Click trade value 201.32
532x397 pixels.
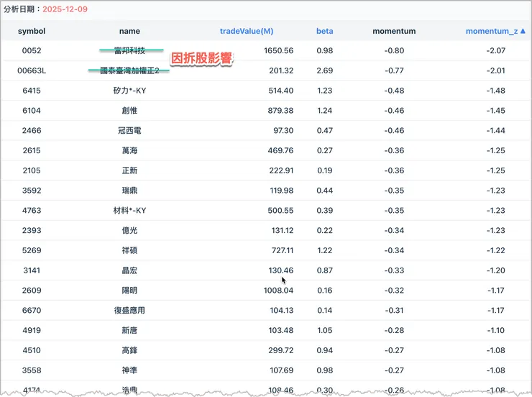(281, 70)
